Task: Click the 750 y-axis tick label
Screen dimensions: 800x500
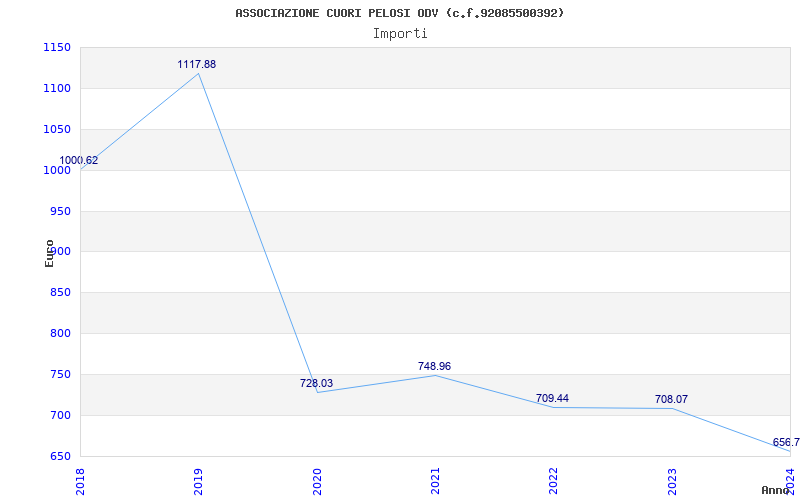Action: [x=60, y=374]
